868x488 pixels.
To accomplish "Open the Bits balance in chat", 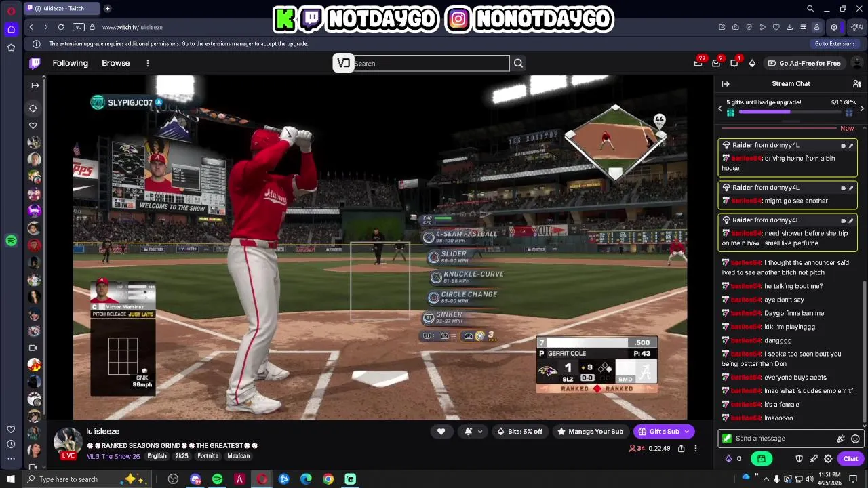I will (x=734, y=459).
